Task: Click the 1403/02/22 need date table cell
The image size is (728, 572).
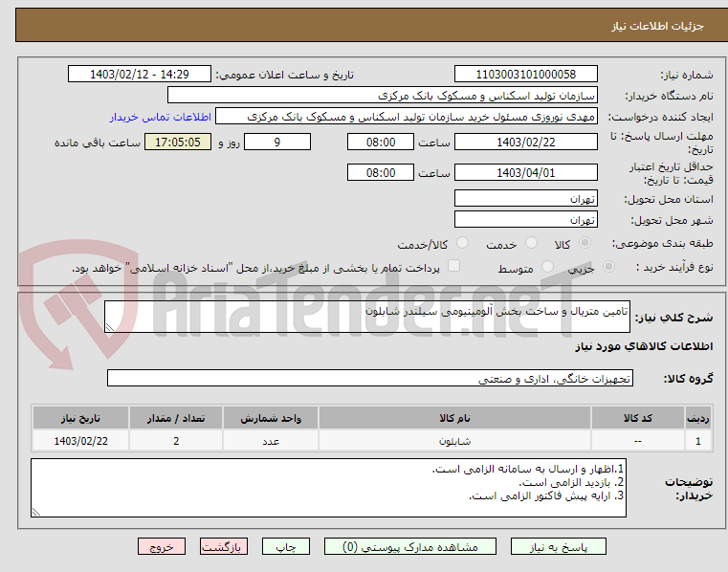Action: pyautogui.click(x=80, y=441)
